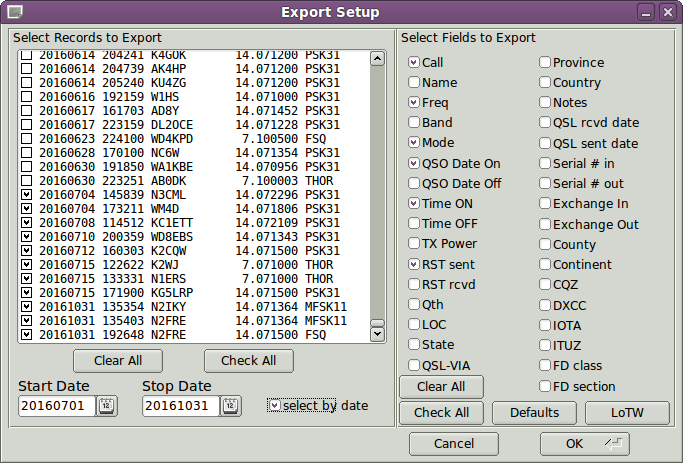Enable the FD section checkbox
The image size is (683, 463).
(x=544, y=386)
